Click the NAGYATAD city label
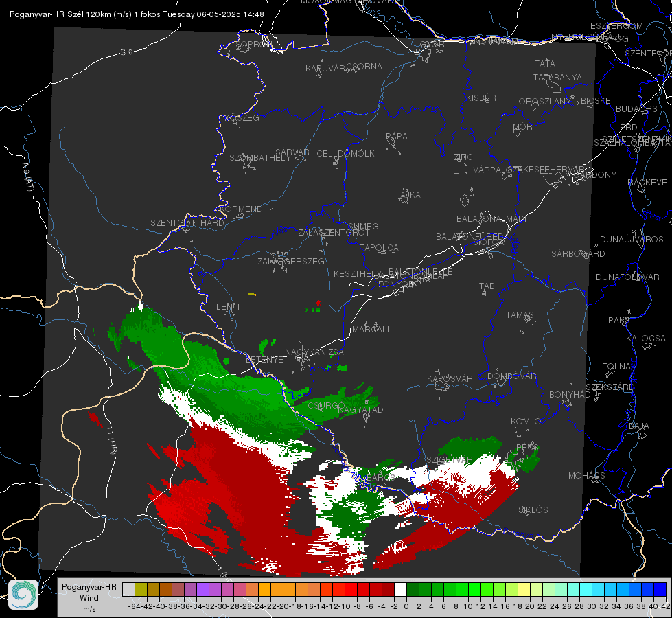The width and height of the screenshot is (672, 618). (x=360, y=409)
